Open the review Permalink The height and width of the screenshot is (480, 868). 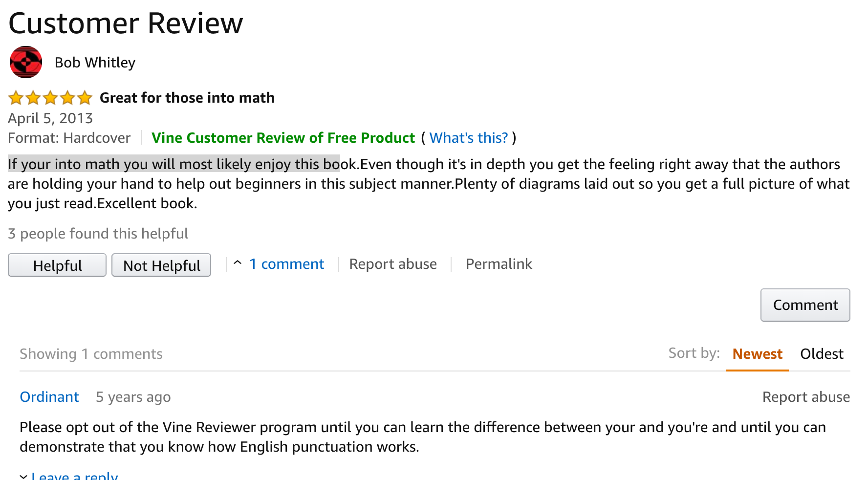(499, 264)
